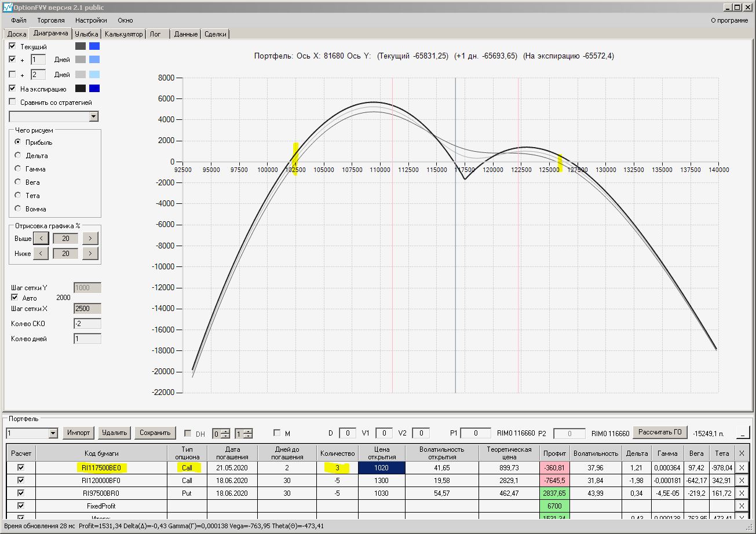Remove the FixedProfit row using X
Screen dimensions: 756x534
click(742, 506)
